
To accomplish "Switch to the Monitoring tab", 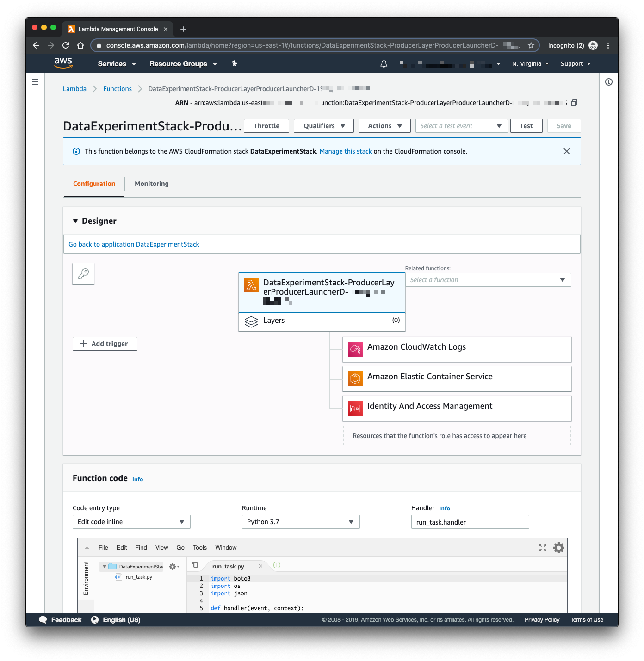I will coord(152,184).
